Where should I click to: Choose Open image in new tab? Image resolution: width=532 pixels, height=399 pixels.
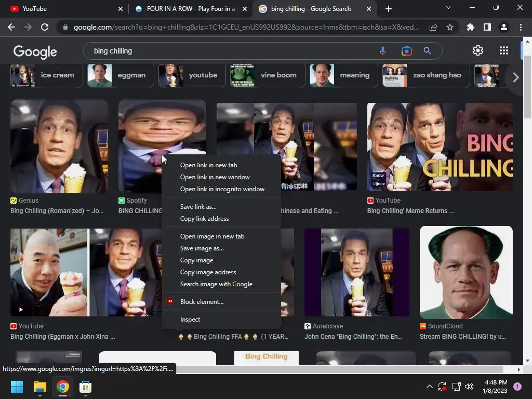pos(221,236)
